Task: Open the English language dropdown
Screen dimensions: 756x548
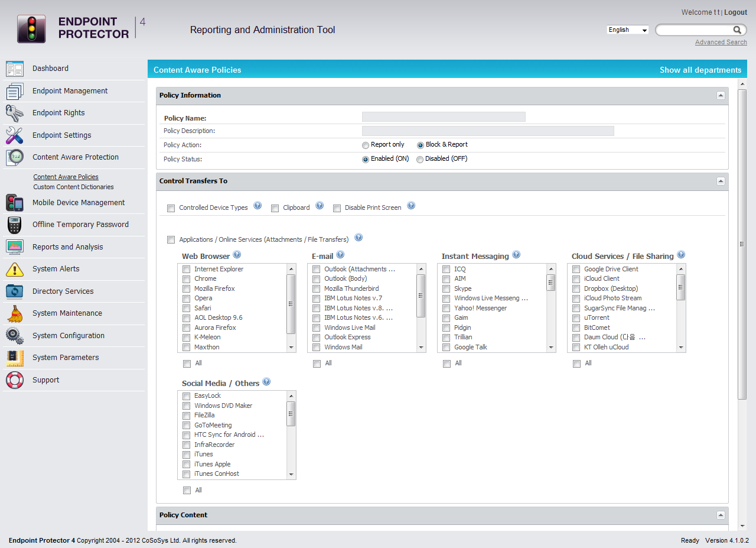Action: point(627,30)
